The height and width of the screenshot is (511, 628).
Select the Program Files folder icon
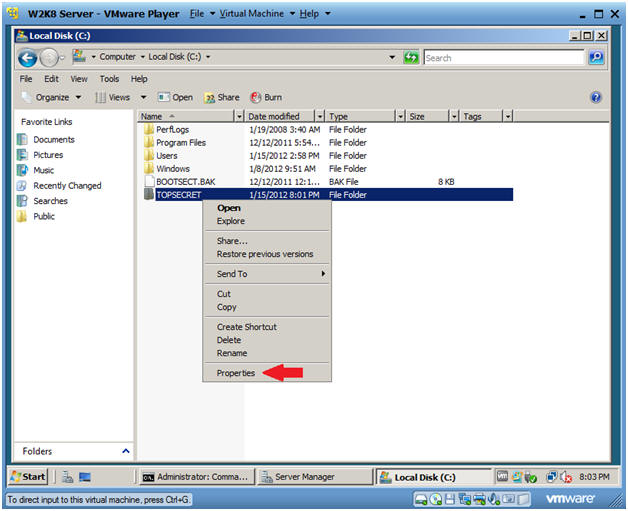pos(149,143)
